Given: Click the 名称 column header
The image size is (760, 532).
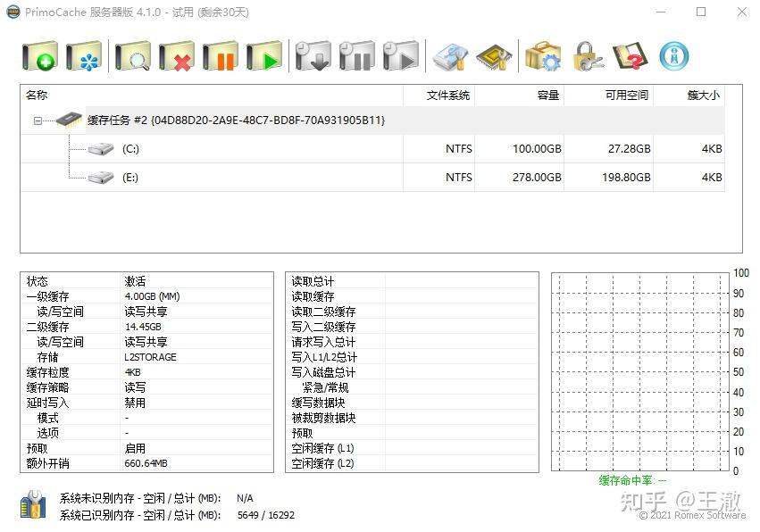Looking at the screenshot, I should (x=212, y=96).
